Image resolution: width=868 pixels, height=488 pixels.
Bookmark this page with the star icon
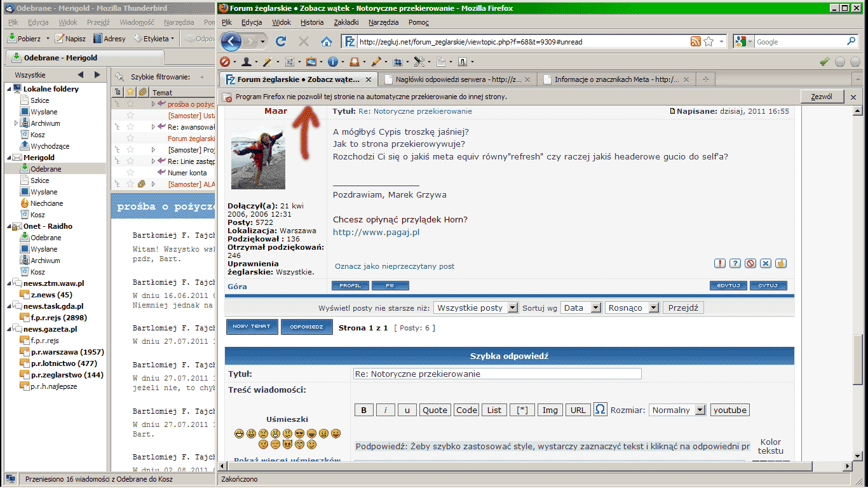coord(709,41)
